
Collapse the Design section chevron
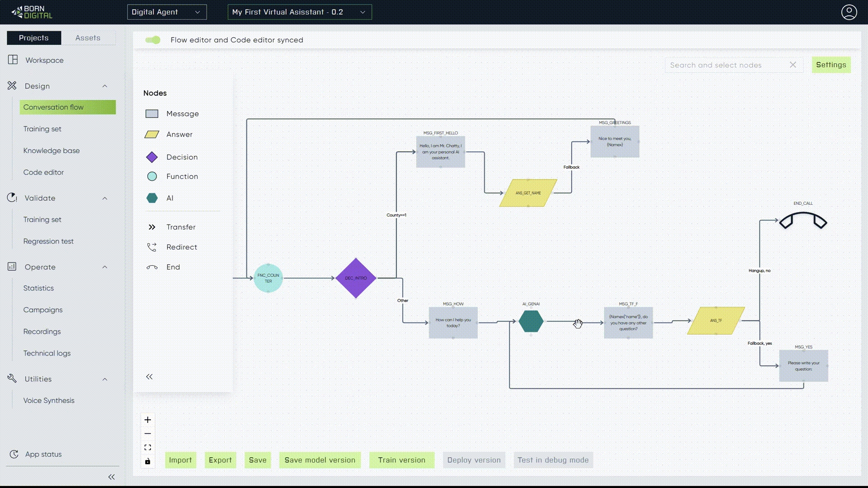tap(105, 86)
